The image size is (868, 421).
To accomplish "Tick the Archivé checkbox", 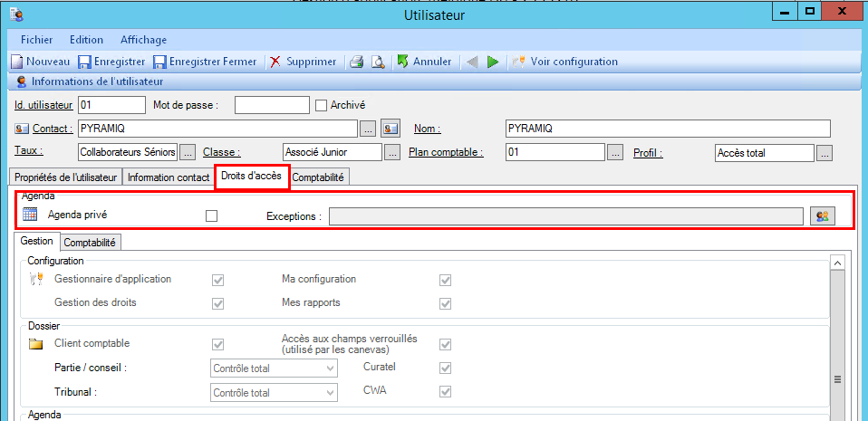I will (x=321, y=105).
